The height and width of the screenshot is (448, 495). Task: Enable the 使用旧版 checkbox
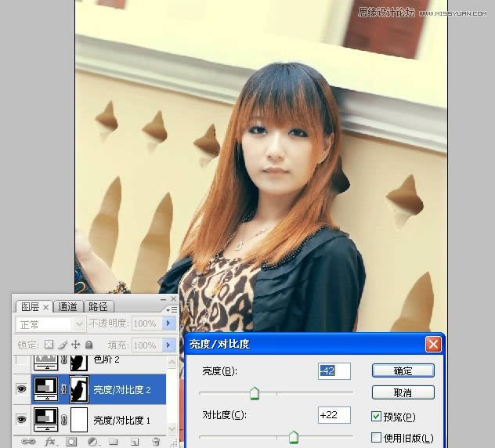click(x=377, y=438)
